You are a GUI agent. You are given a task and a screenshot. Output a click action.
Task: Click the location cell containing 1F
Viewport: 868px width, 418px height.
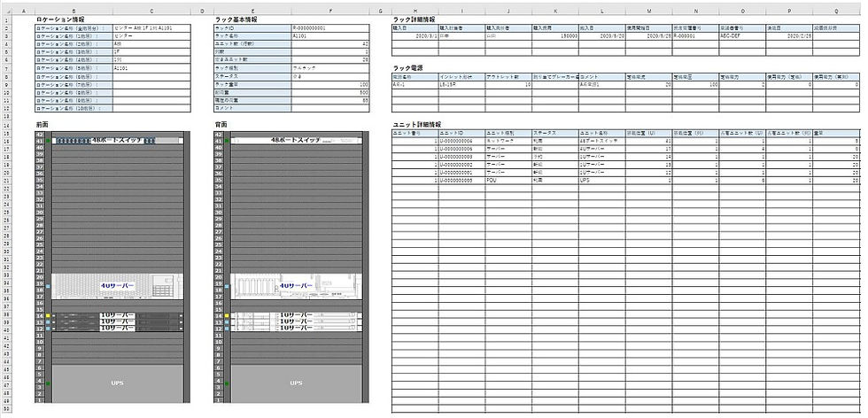tap(151, 51)
